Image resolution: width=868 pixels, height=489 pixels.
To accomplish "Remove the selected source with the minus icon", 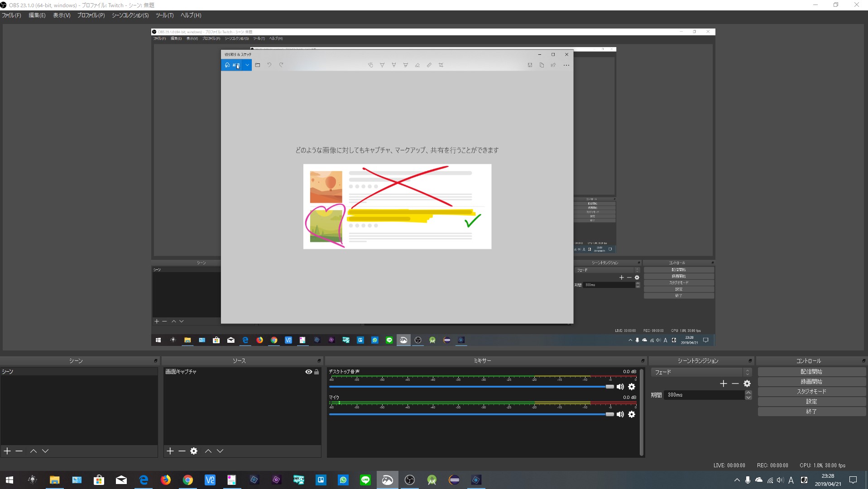I will [x=182, y=451].
